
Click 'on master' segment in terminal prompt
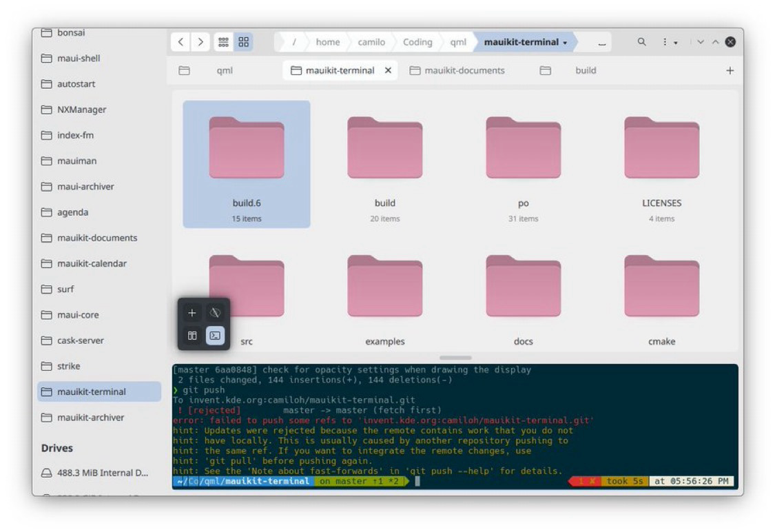[x=360, y=481]
